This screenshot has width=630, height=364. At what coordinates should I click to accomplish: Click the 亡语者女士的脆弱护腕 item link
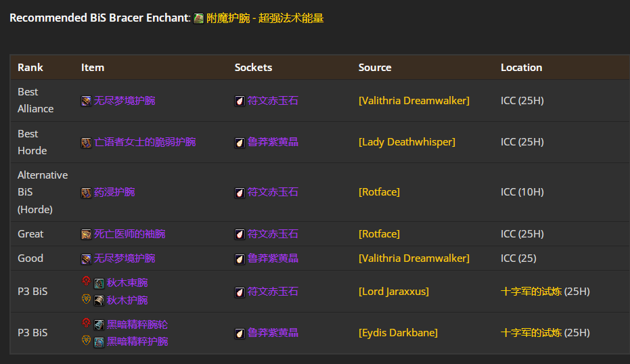(145, 142)
